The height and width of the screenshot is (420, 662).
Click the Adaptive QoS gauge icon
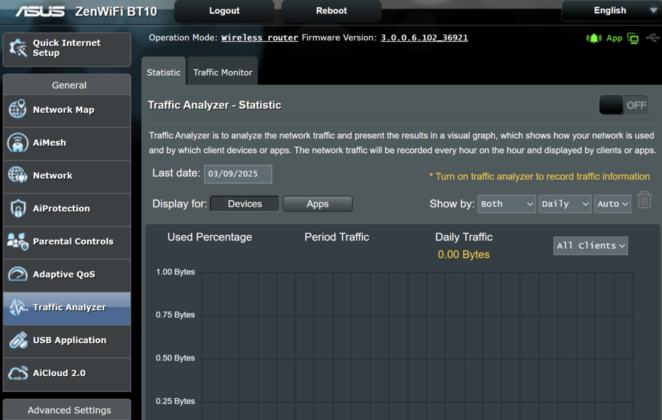[18, 274]
